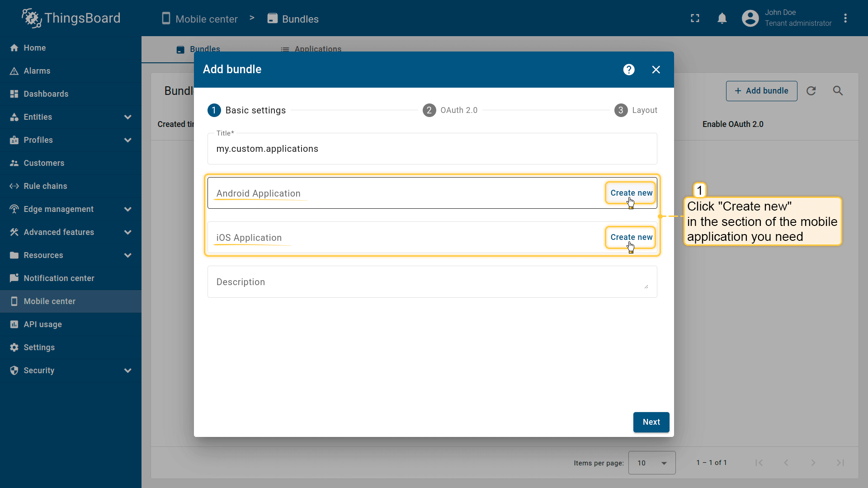Close the Add bundle dialog
Image resolution: width=868 pixels, height=488 pixels.
(x=656, y=70)
